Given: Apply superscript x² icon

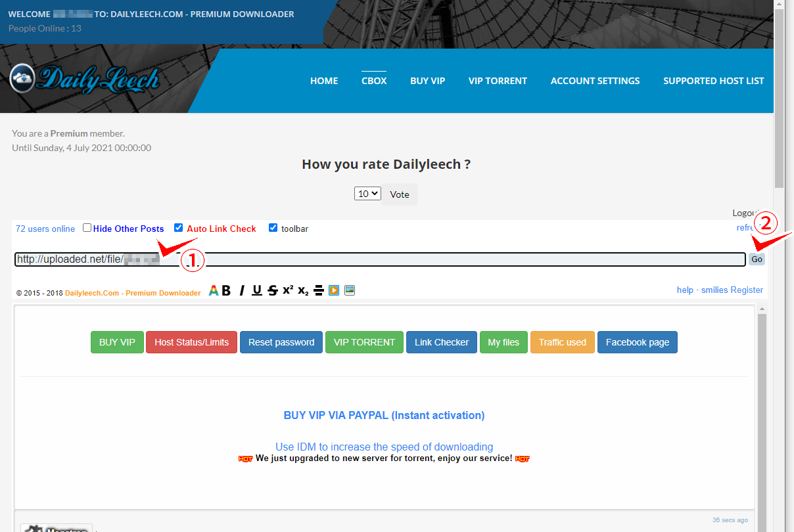Looking at the screenshot, I should 288,290.
